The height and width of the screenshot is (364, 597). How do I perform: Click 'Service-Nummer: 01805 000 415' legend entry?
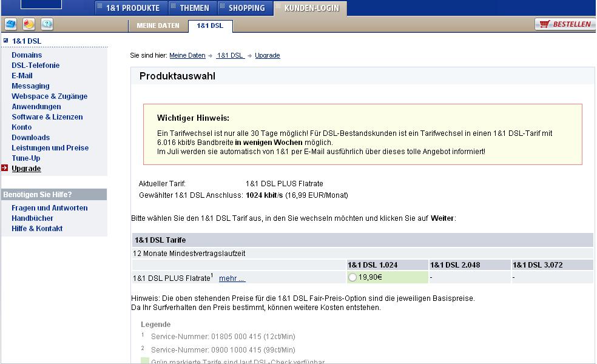tap(223, 337)
